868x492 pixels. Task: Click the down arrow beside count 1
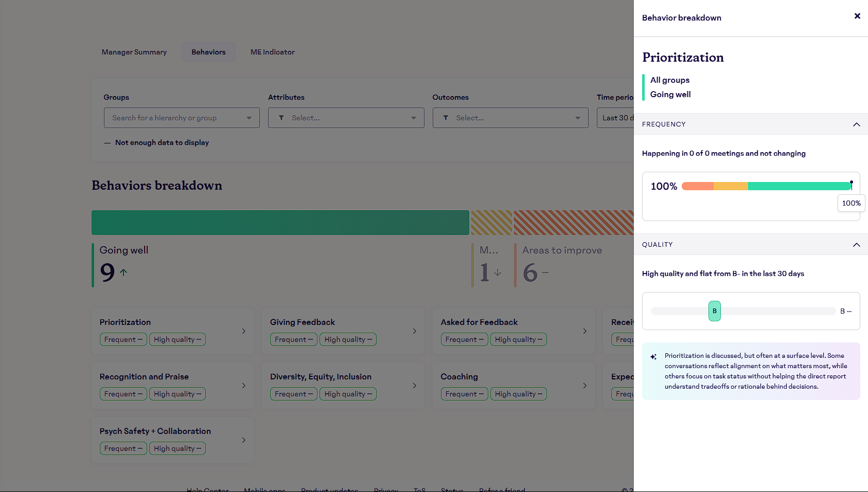click(498, 272)
